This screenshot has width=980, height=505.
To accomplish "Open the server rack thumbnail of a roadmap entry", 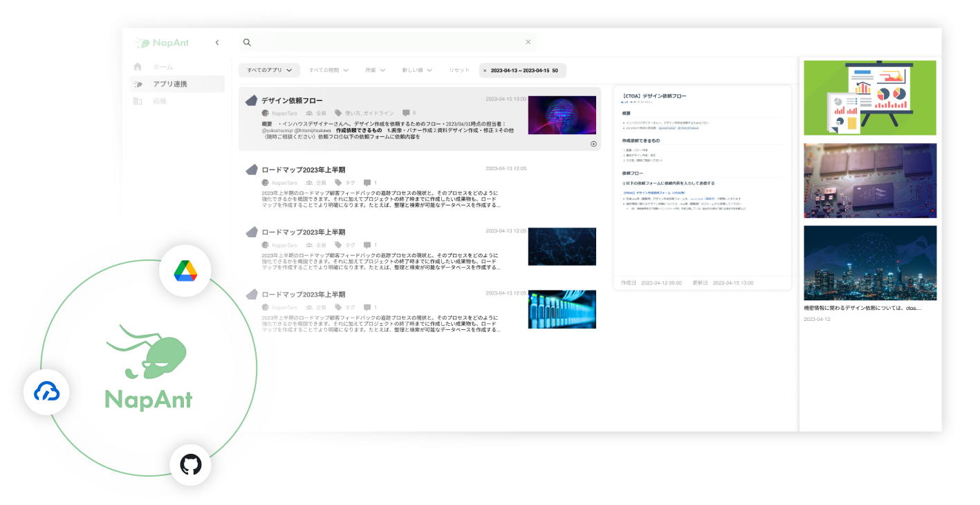I will tap(562, 309).
